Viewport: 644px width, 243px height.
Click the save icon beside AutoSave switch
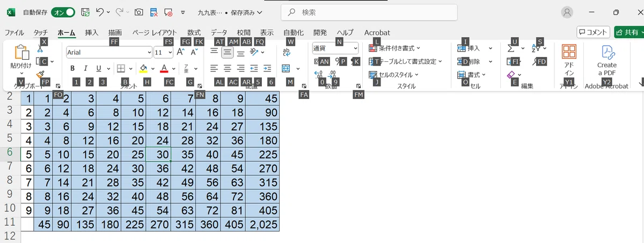click(x=85, y=12)
